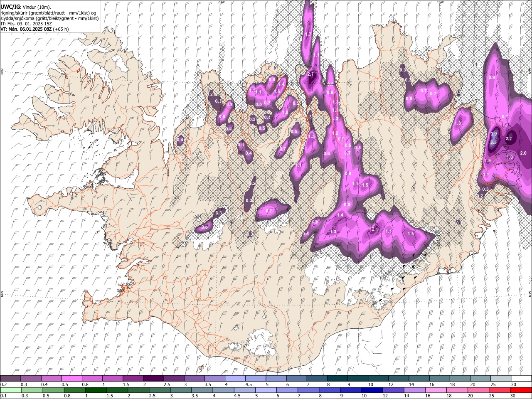Click the 8 dark teal swatch, upper legend row
This screenshot has width=532, height=399.
coord(337,378)
